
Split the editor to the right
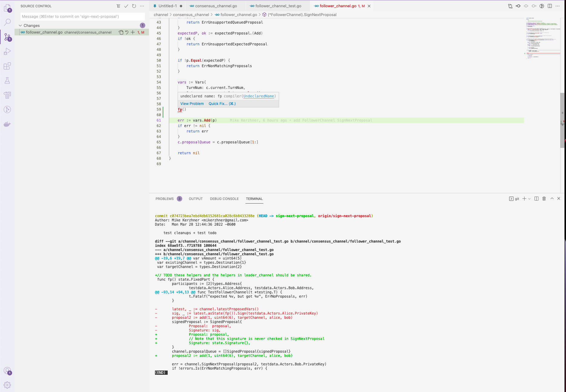(550, 6)
